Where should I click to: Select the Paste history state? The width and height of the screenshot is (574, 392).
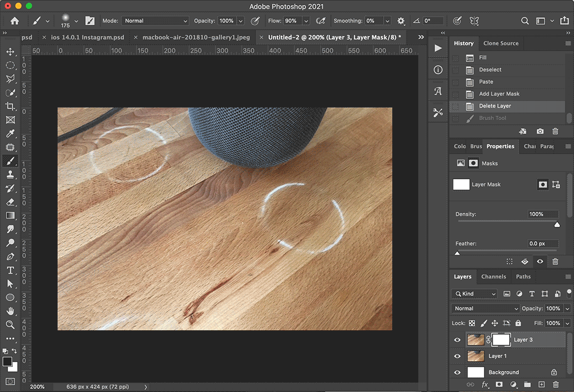pyautogui.click(x=507, y=82)
